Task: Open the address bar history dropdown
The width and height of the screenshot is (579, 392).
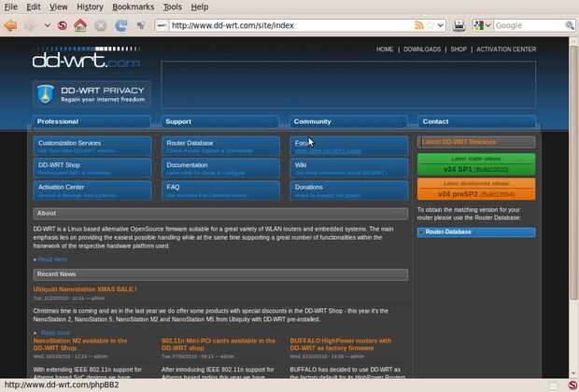Action: point(440,25)
